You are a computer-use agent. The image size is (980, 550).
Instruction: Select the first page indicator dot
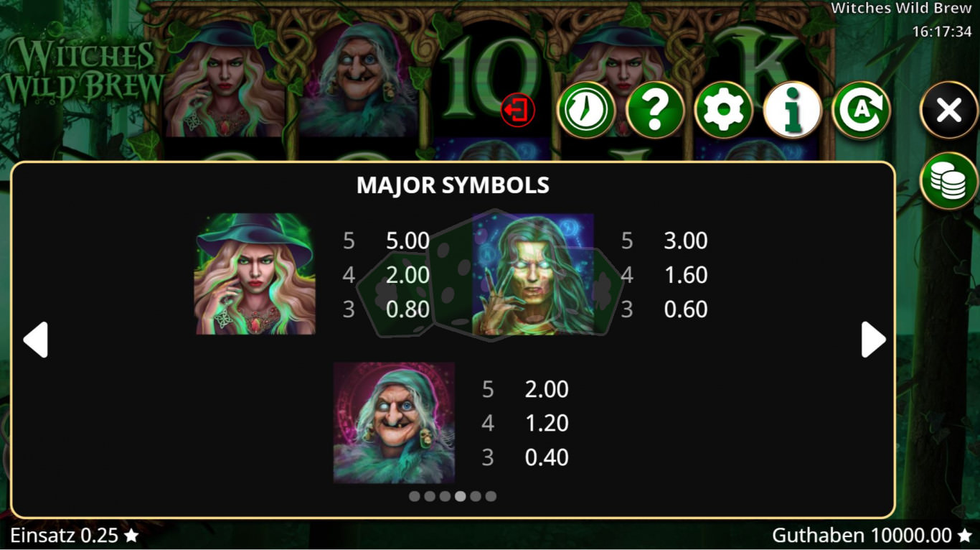click(x=415, y=496)
